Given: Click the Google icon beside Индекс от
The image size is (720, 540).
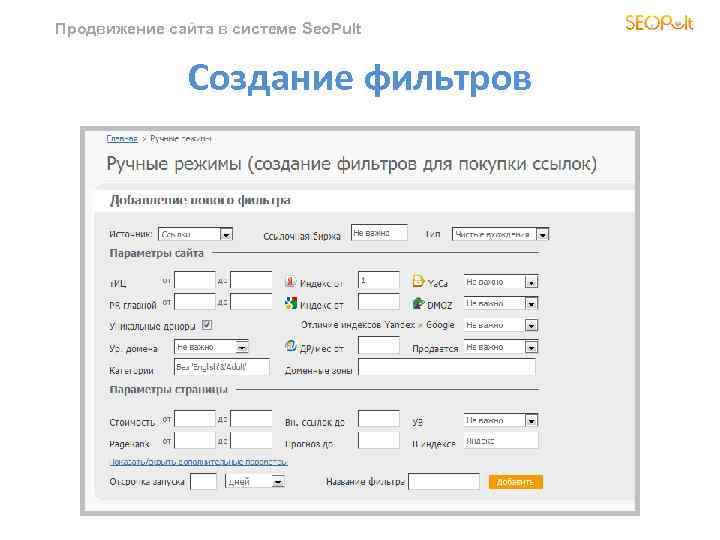Looking at the screenshot, I should pyautogui.click(x=290, y=303).
